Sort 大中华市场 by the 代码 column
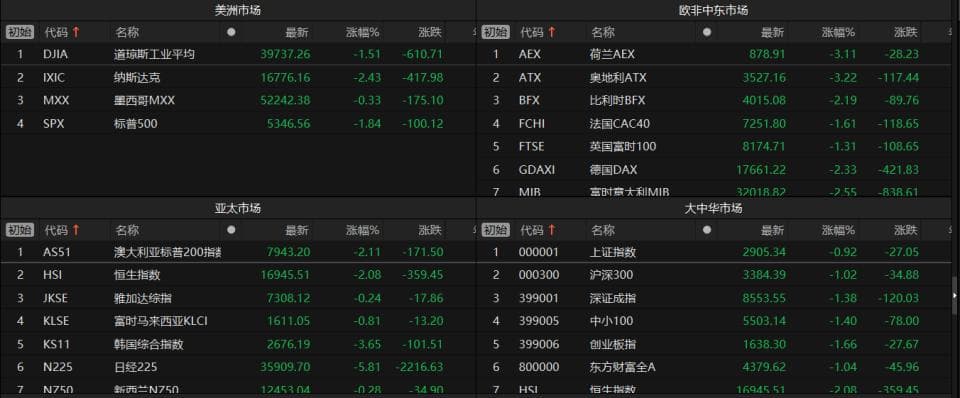The width and height of the screenshot is (960, 398). 537,230
